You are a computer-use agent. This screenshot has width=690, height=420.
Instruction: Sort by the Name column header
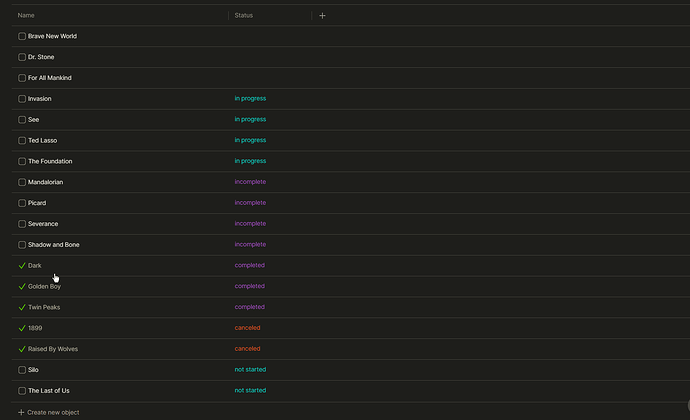tap(26, 15)
